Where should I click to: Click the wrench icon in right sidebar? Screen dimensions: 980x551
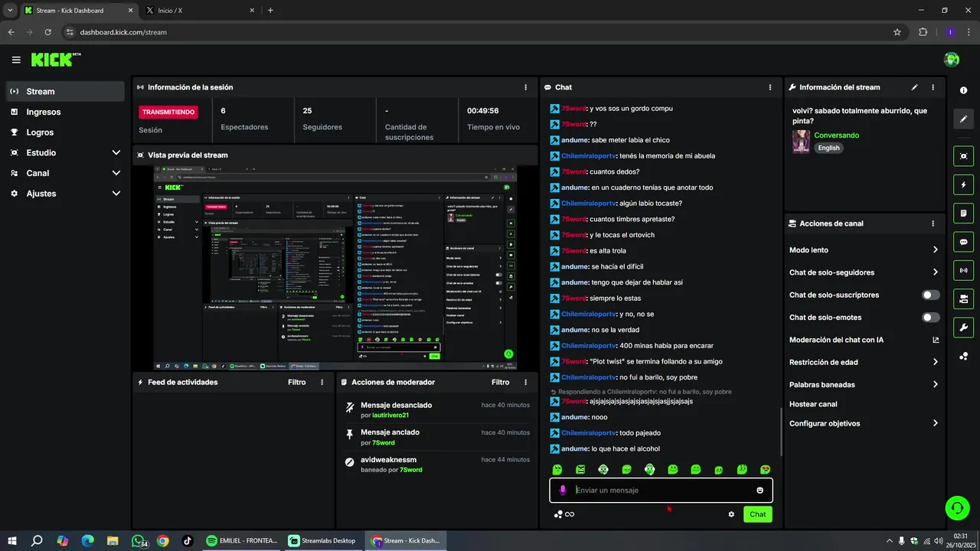pos(963,328)
